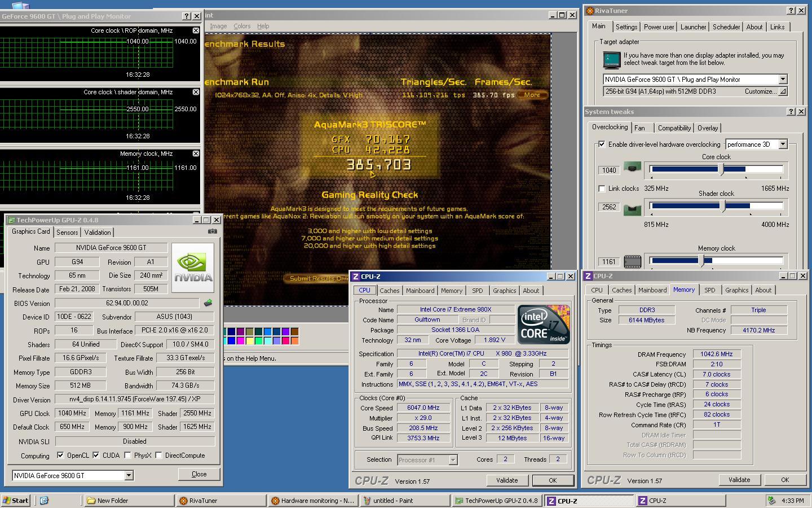Open the SPD tab in CPU-Z memory window
This screenshot has width=812, height=508.
pos(709,290)
